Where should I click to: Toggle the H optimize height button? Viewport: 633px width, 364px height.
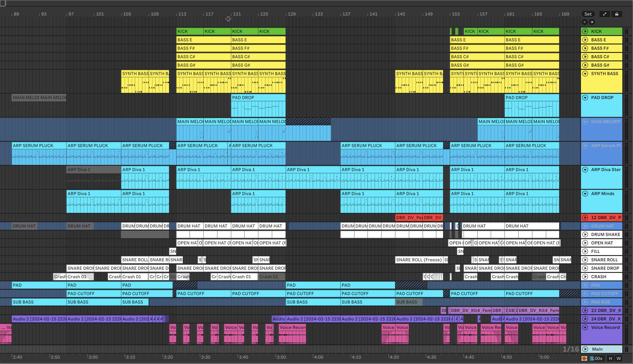pos(611,358)
